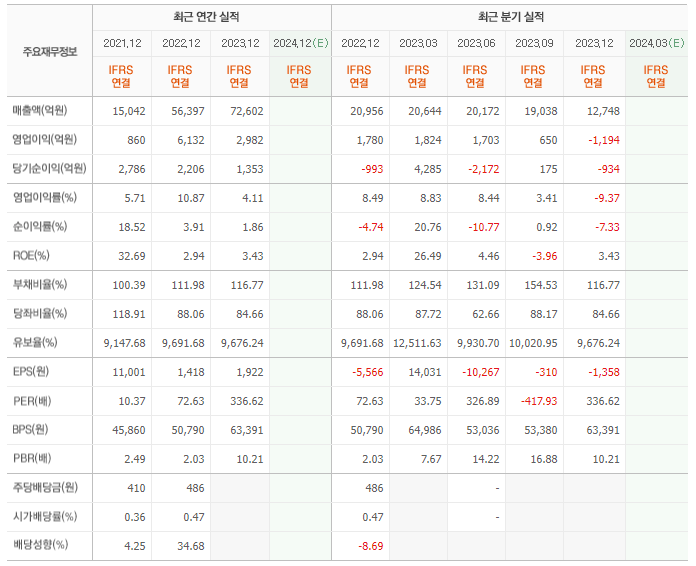Click the 당기순이익(억원) row label
This screenshot has width=696, height=566.
(x=49, y=168)
